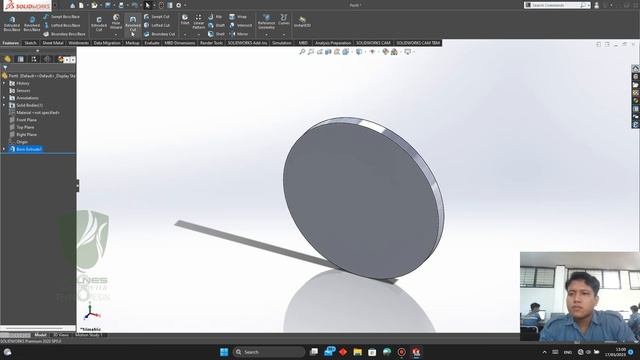Select the Rib feature tool

coord(215,17)
